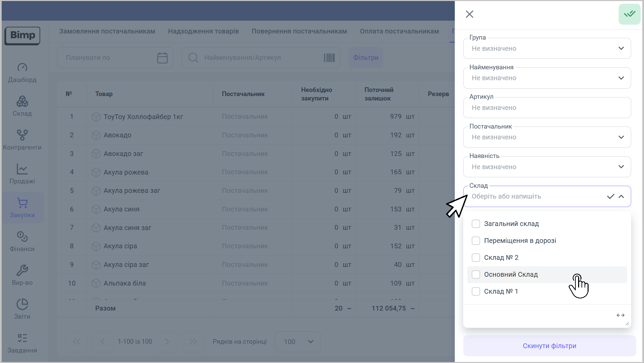
Task: Open the Оплата постачальникам tab
Action: 399,31
